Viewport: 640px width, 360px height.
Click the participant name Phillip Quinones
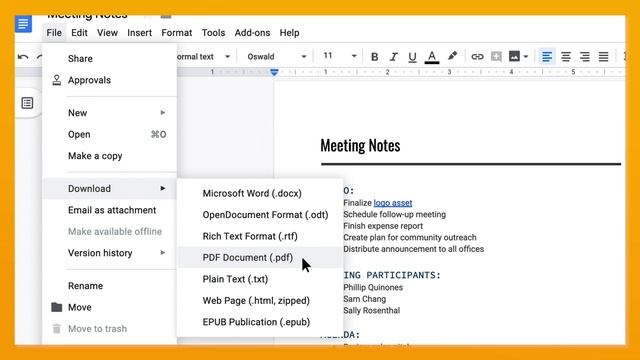coord(373,287)
